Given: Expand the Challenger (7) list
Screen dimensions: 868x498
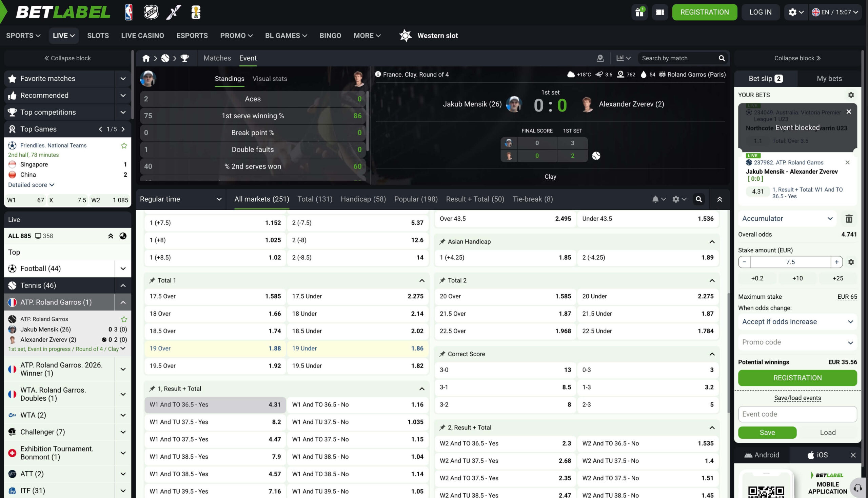Looking at the screenshot, I should [123, 432].
